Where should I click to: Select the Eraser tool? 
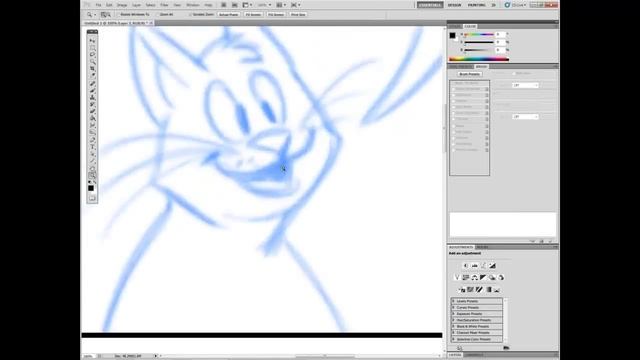coord(92,111)
